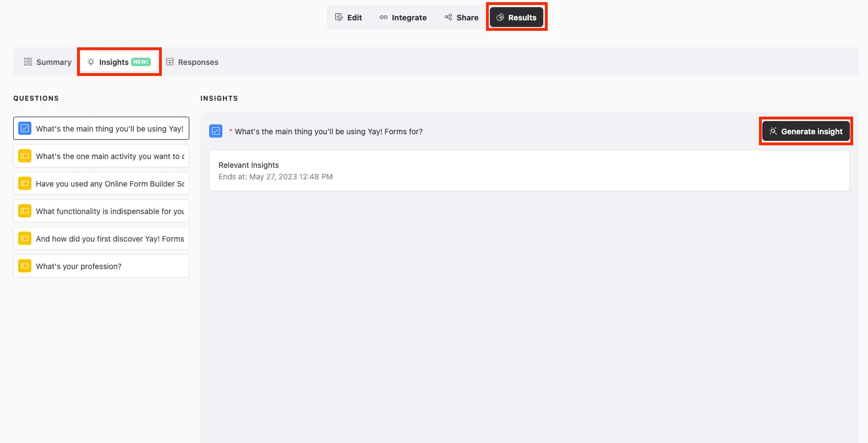Click the magic wand icon on Generate insight
The image size is (868, 443).
(x=773, y=131)
